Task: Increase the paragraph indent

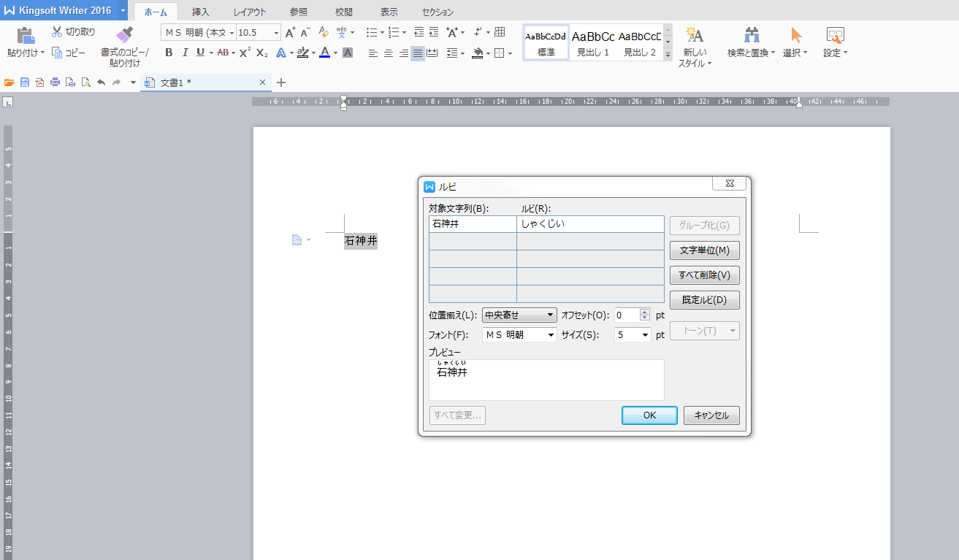Action: (434, 32)
